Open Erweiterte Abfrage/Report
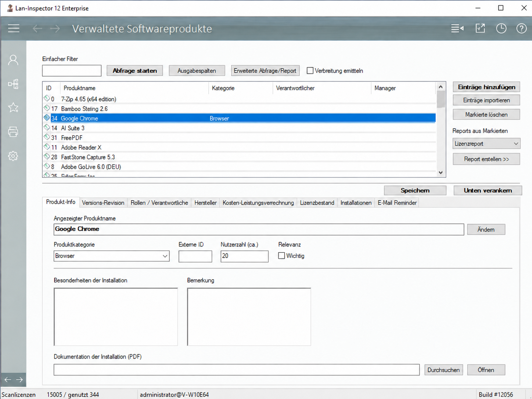 point(265,71)
